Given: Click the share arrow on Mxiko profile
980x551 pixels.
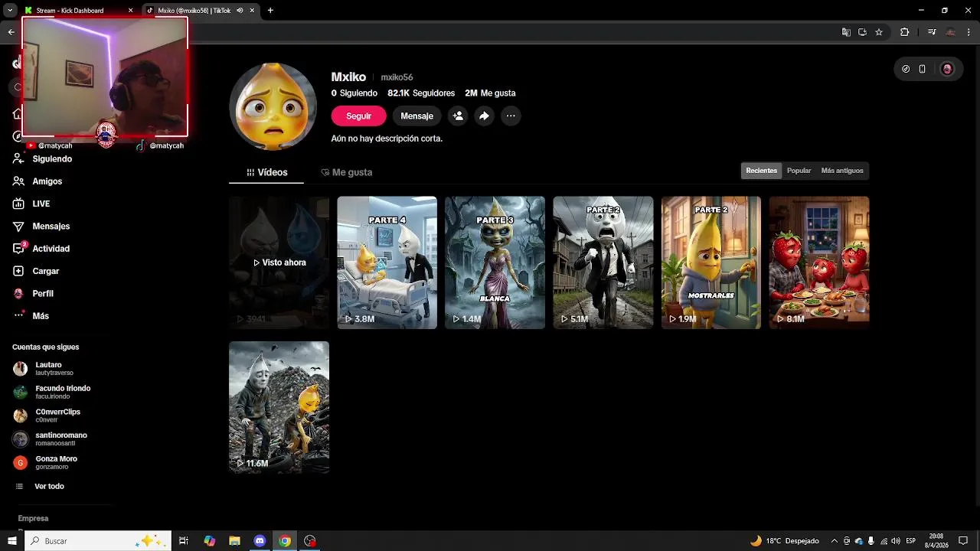Looking at the screenshot, I should [x=484, y=116].
